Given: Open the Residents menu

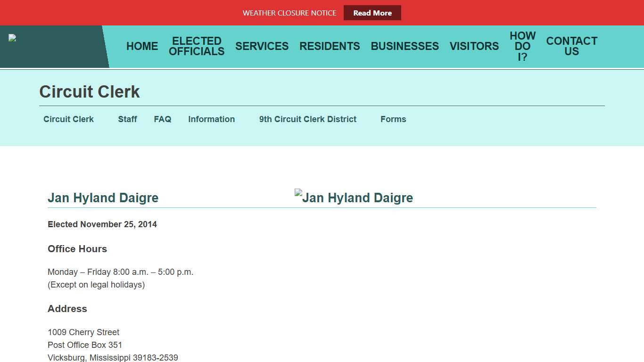Looking at the screenshot, I should 330,46.
